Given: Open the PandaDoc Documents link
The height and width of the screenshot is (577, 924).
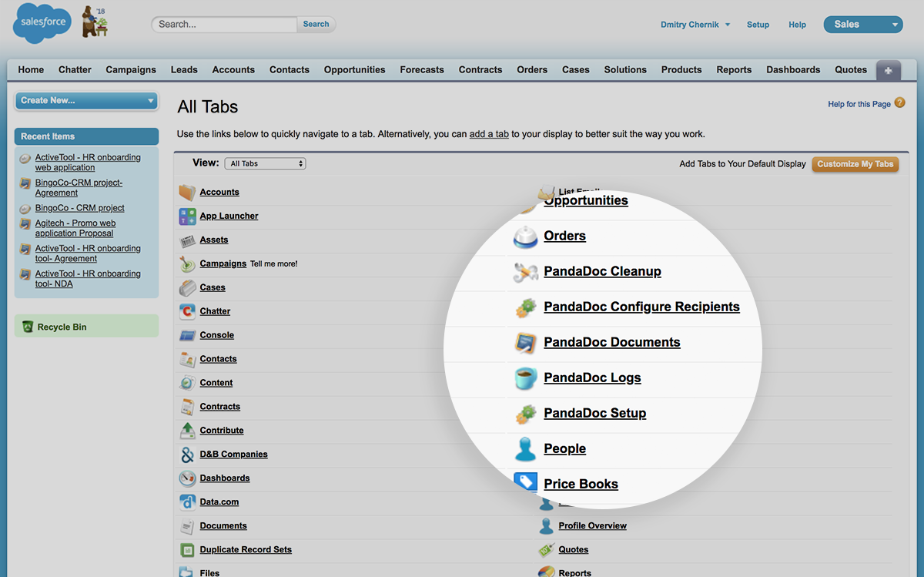Looking at the screenshot, I should coord(612,342).
